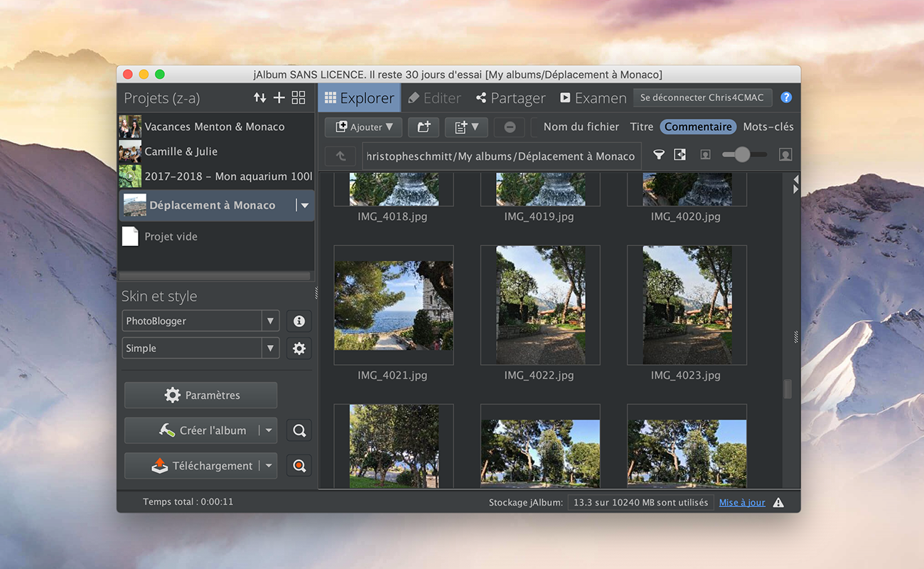Click the blue help question mark icon
Viewport: 924px width, 569px height.
pyautogui.click(x=786, y=98)
